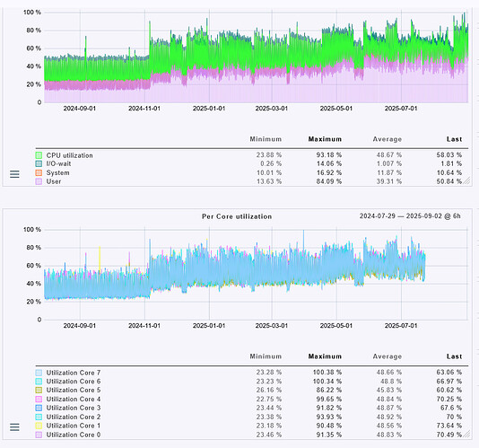Toggle the Utilization Core 7 swatch
This screenshot has width=479, height=448.
point(39,373)
